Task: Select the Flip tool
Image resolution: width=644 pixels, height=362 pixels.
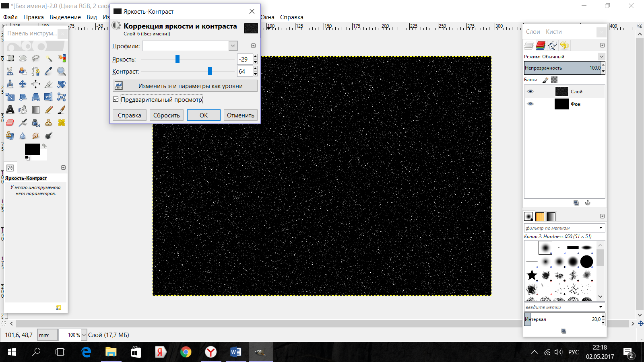Action: [49, 97]
